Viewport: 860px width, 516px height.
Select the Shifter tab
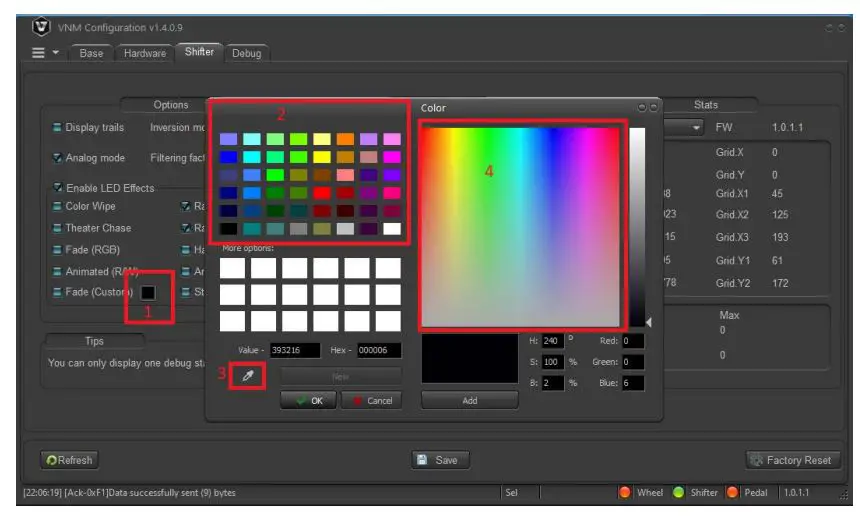[x=199, y=52]
